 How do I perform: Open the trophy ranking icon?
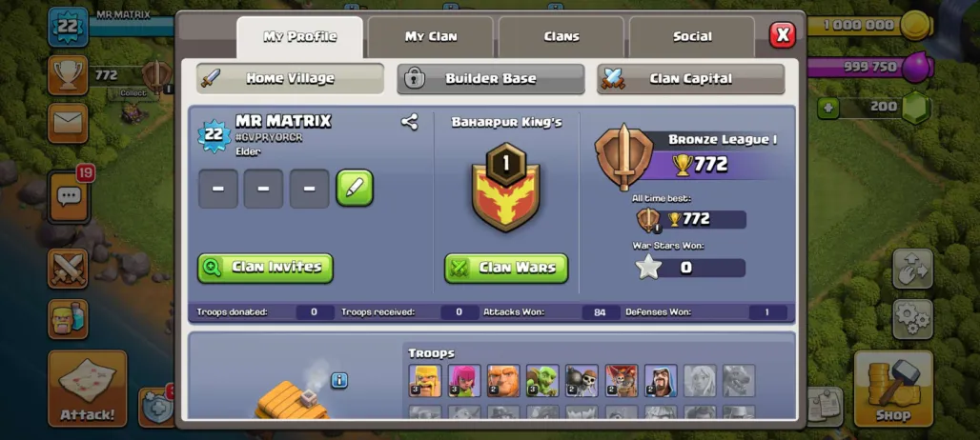tap(68, 75)
